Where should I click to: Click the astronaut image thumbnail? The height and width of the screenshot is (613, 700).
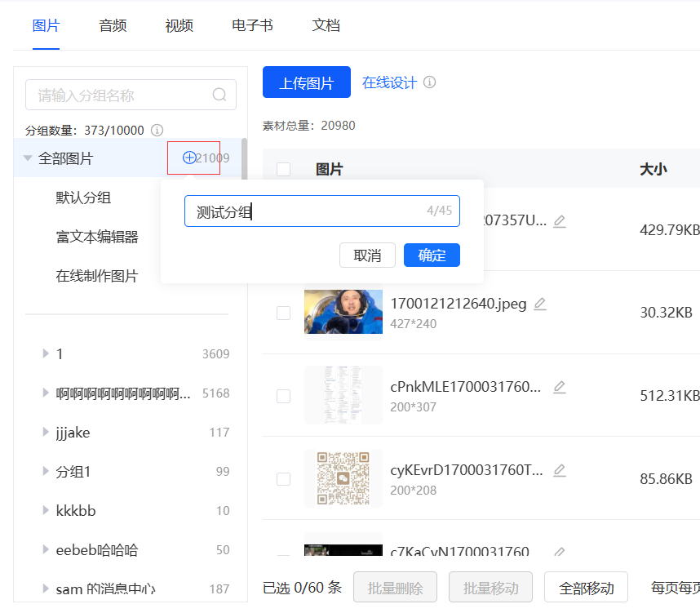343,312
